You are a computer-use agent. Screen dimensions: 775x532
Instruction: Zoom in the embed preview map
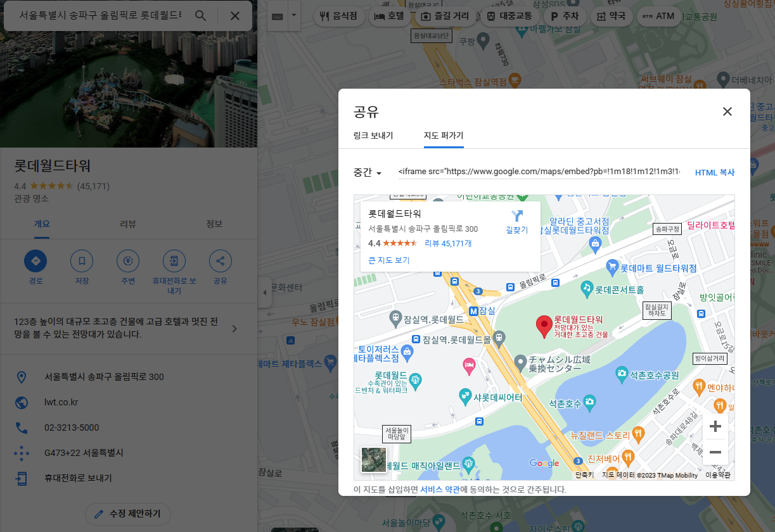(x=715, y=426)
